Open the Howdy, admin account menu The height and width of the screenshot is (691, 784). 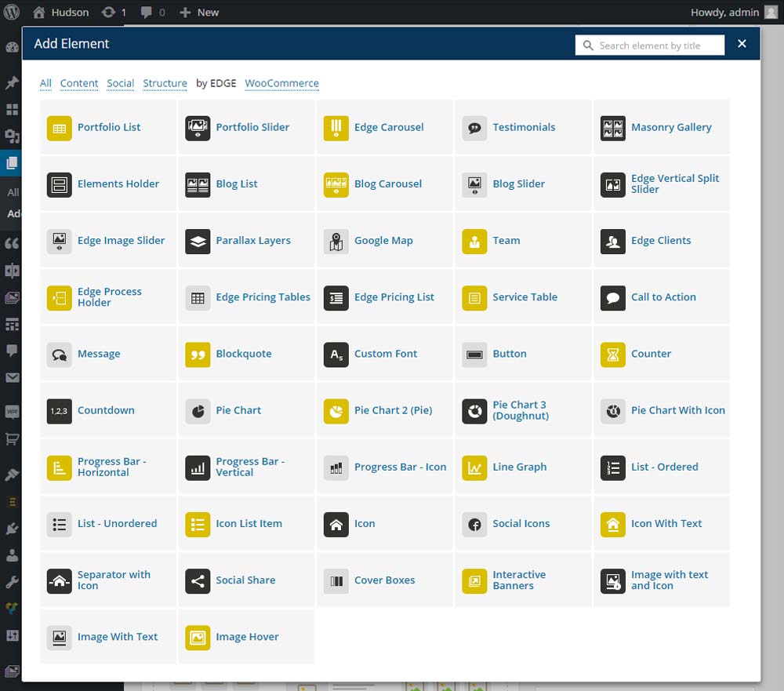click(x=734, y=12)
